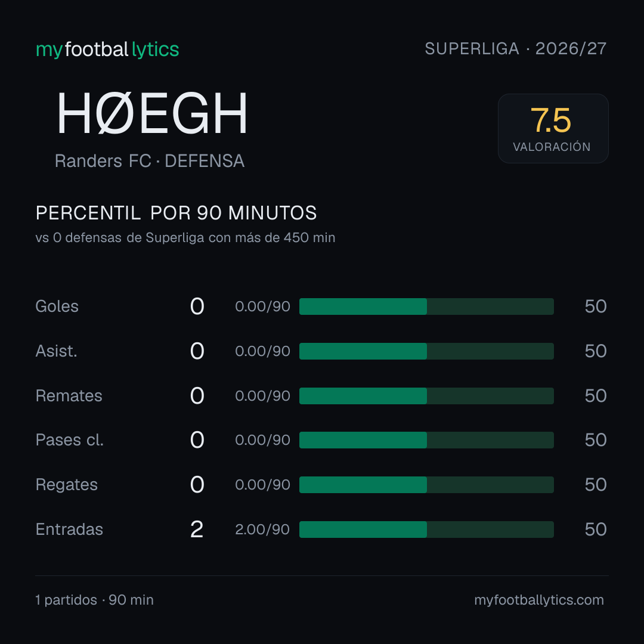The height and width of the screenshot is (644, 644).
Task: Click the HØEGH player name heading
Action: pos(152,113)
